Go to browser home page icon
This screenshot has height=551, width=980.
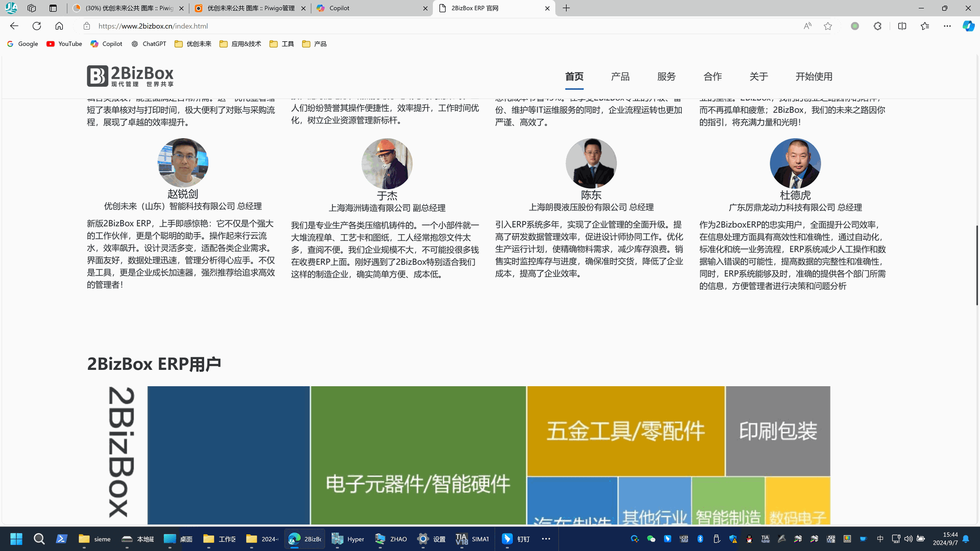pyautogui.click(x=59, y=26)
